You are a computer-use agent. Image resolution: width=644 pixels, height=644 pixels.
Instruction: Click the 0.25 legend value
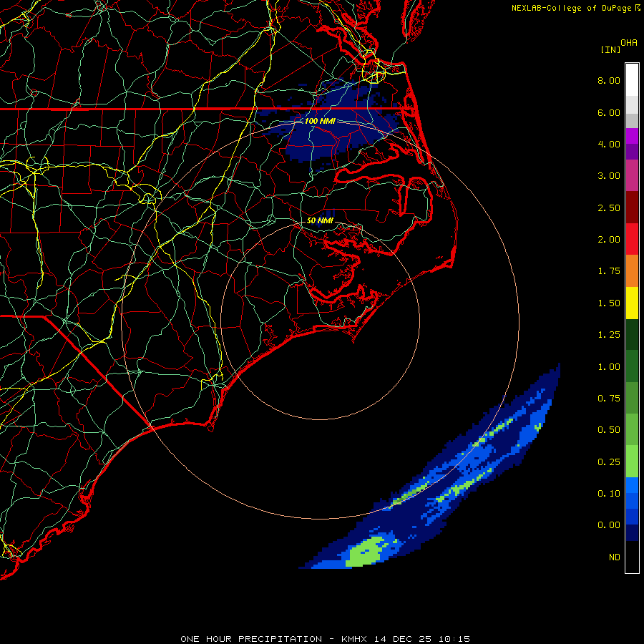point(609,462)
